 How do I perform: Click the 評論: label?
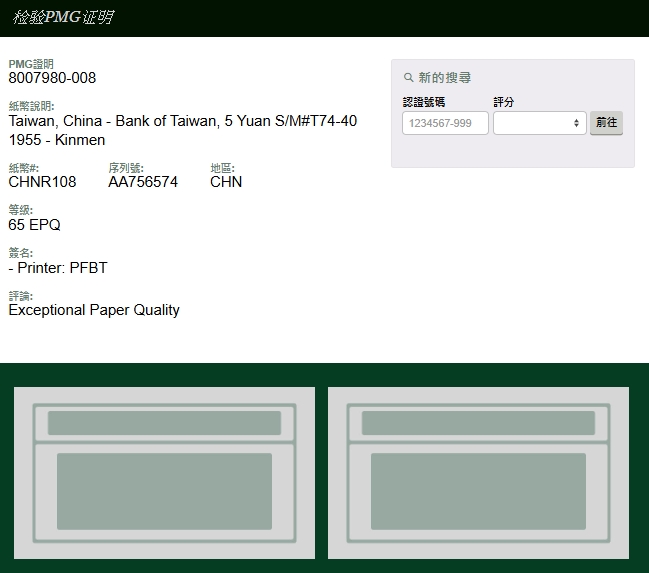click(x=21, y=296)
